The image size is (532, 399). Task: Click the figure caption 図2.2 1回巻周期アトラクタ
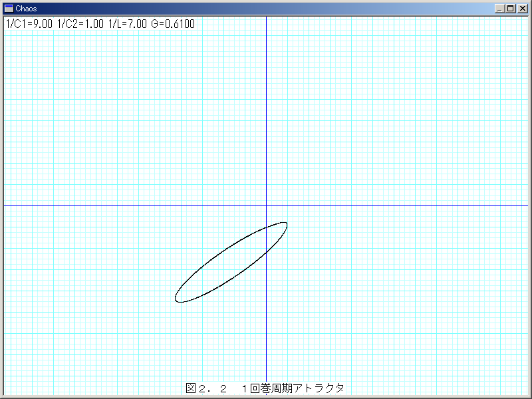[x=265, y=388]
